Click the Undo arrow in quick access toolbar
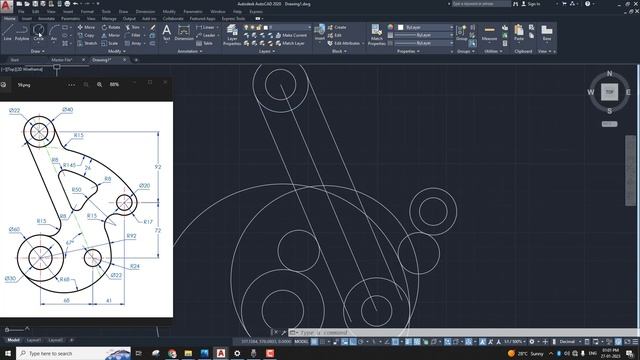 (x=76, y=4)
